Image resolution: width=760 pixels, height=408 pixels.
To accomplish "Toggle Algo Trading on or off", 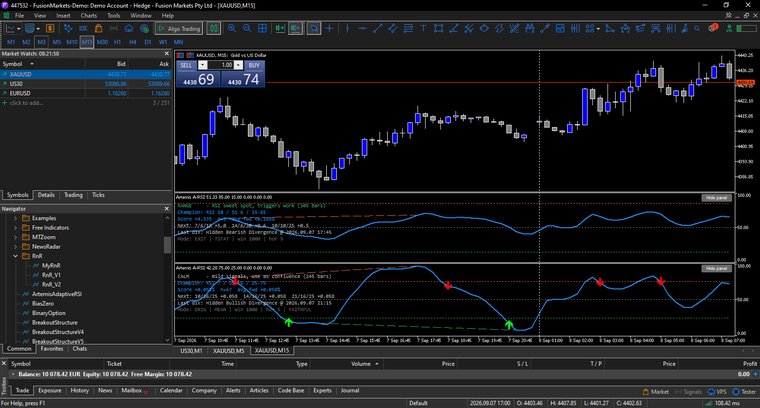I will pos(178,29).
